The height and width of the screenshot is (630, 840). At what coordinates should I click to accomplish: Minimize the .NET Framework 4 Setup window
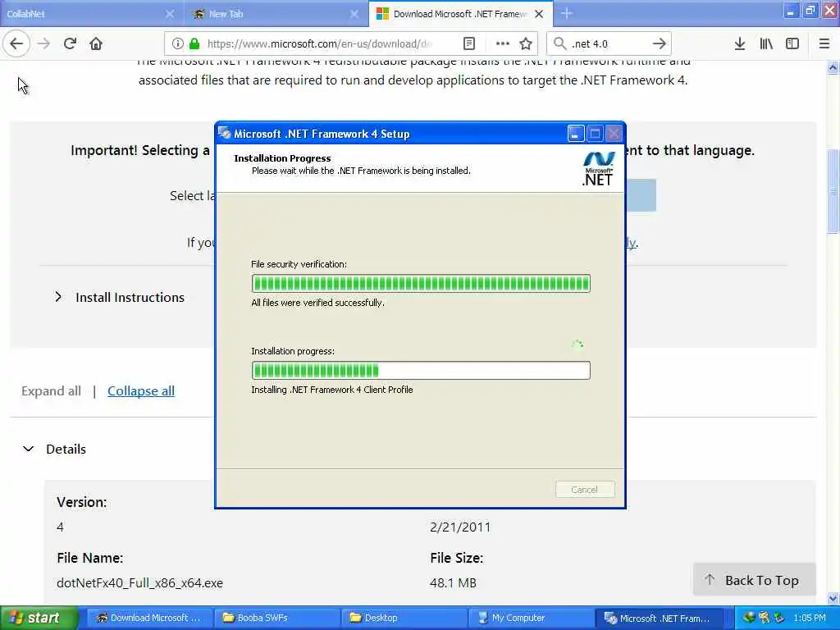[x=575, y=134]
